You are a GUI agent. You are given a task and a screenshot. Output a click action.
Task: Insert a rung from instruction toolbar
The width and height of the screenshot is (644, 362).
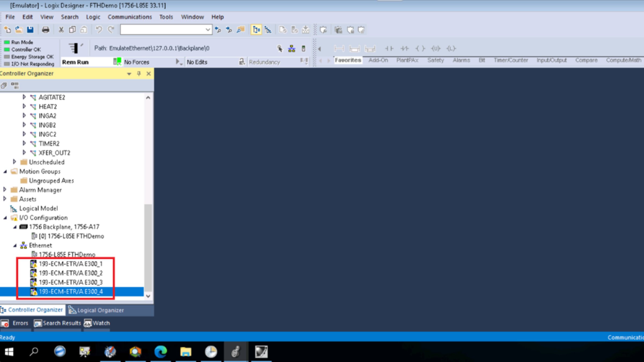click(x=339, y=49)
